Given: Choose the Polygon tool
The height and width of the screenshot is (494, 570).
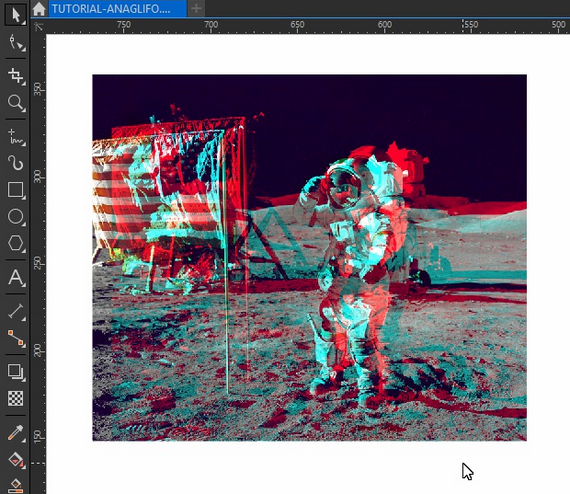Looking at the screenshot, I should (15, 243).
